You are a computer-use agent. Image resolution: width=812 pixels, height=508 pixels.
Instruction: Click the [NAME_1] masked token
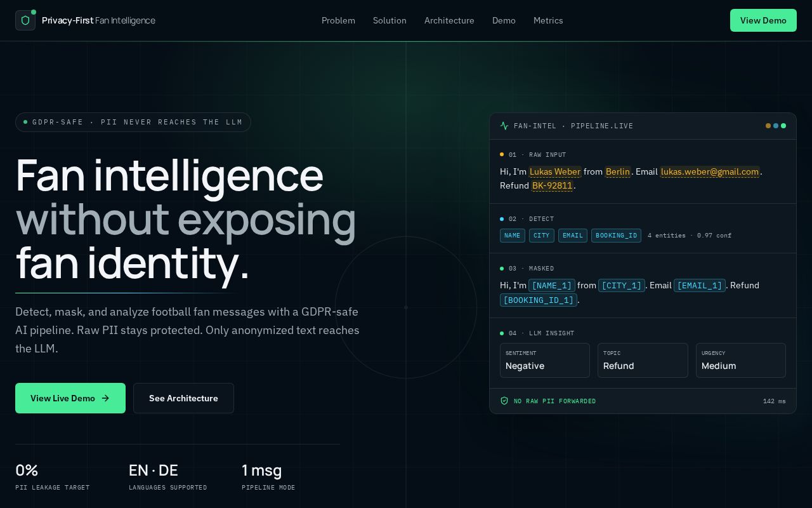(552, 286)
